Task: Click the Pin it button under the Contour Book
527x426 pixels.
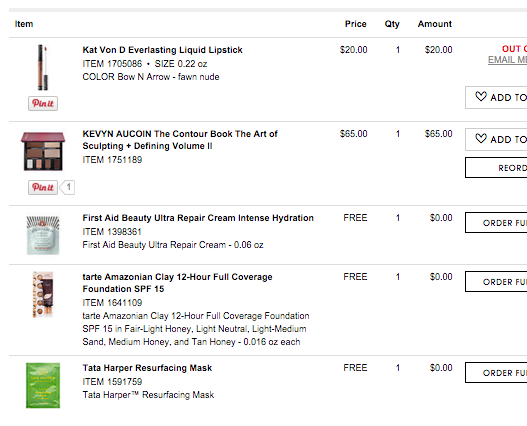Action: point(43,187)
